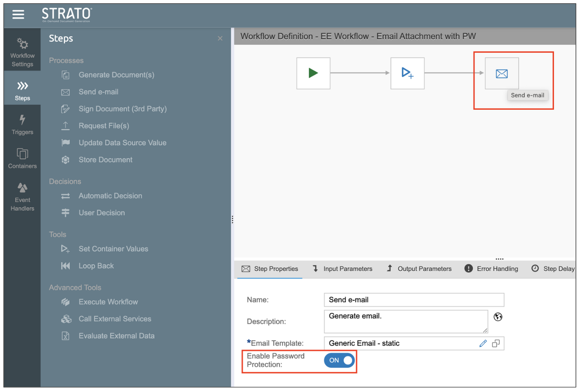Viewport: 580px width, 392px height.
Task: Turn off Enable Password Protection toggle
Action: pyautogui.click(x=339, y=360)
